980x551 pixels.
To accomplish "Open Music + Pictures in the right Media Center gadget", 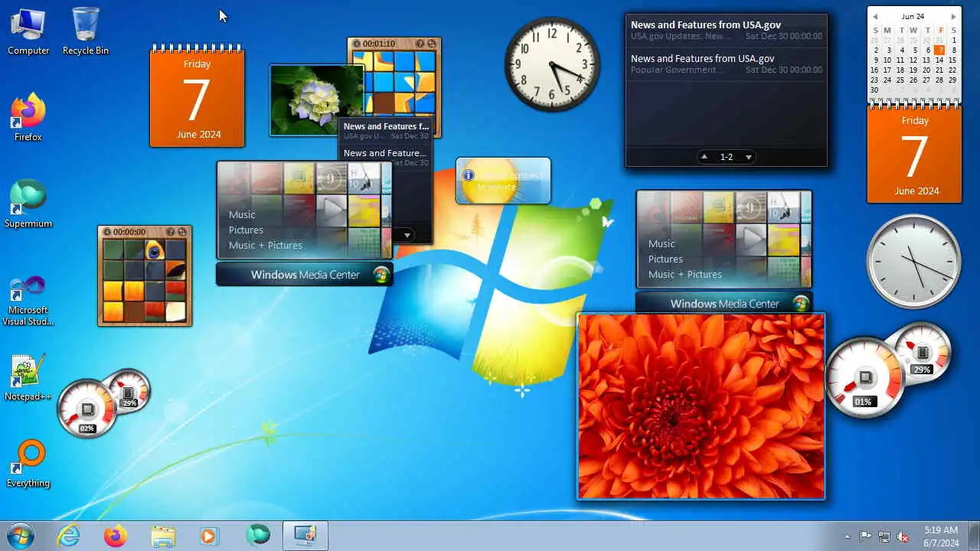I will [x=684, y=275].
